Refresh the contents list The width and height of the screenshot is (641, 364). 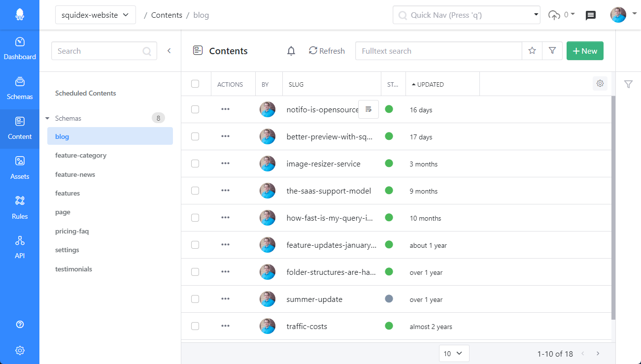[x=327, y=51]
